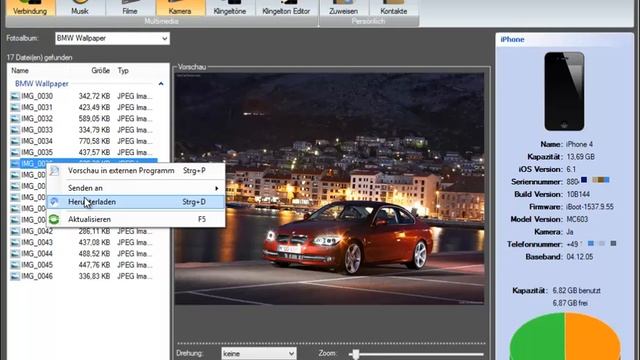Sort file list by Typ column
This screenshot has width=640, height=360.
pyautogui.click(x=123, y=71)
